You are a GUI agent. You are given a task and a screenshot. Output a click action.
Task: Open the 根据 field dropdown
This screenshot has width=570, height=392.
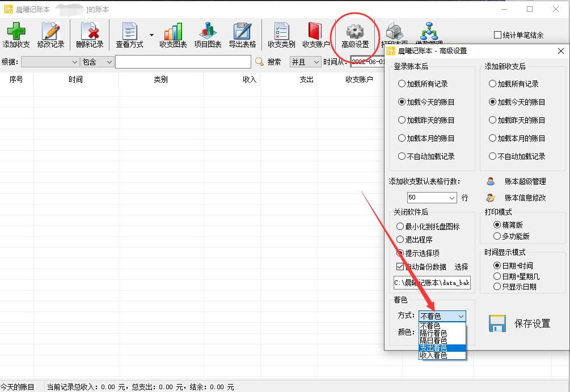coord(74,62)
